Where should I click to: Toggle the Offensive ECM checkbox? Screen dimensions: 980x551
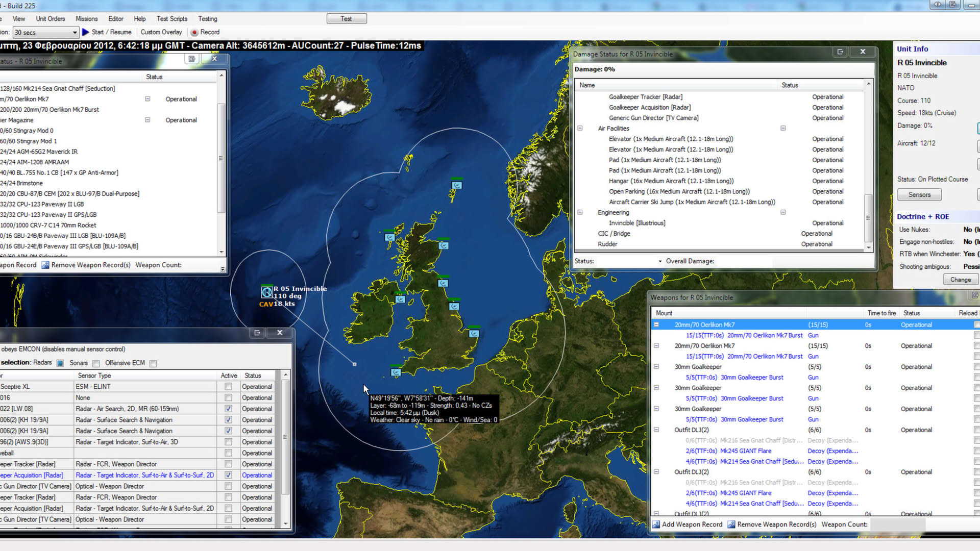(x=153, y=363)
